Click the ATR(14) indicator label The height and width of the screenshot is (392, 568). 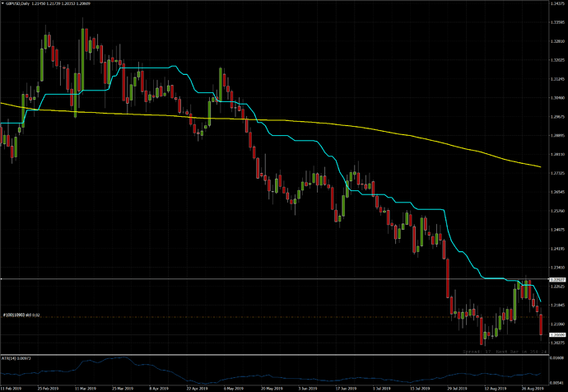pyautogui.click(x=12, y=359)
